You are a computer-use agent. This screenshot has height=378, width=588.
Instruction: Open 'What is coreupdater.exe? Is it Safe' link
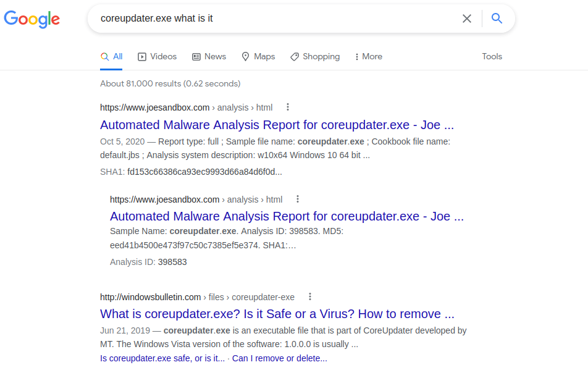pos(277,314)
